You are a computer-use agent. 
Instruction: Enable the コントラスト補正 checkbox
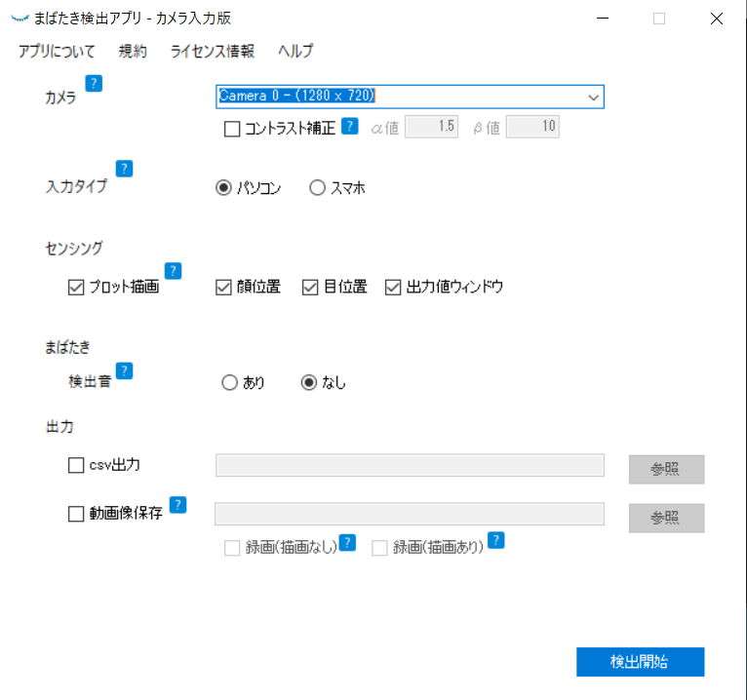click(x=232, y=129)
